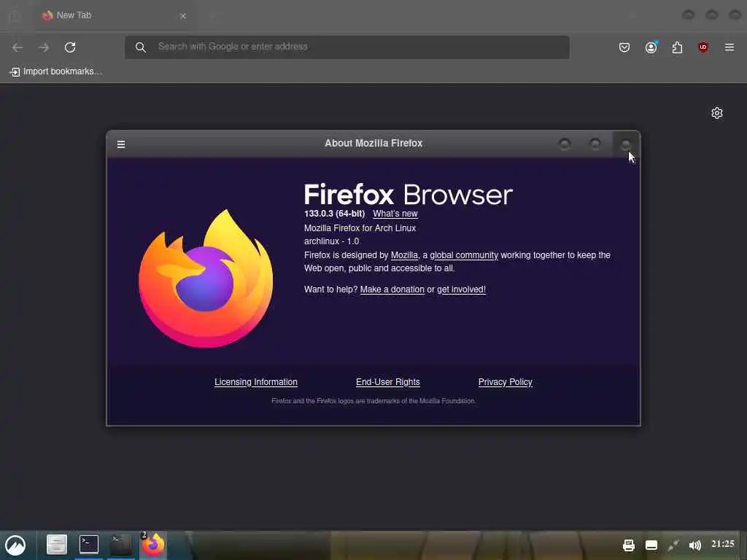Open the printer tray icon
Viewport: 747px width, 560px height.
629,545
